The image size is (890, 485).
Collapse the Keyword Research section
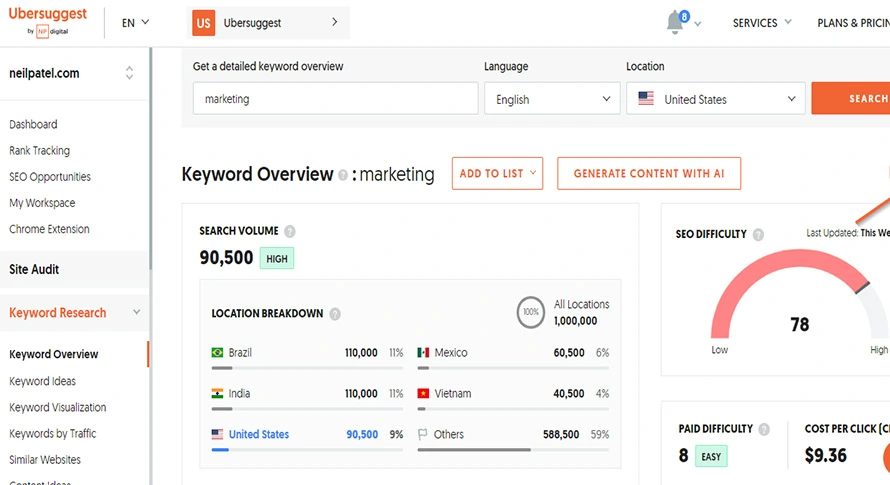coord(137,313)
